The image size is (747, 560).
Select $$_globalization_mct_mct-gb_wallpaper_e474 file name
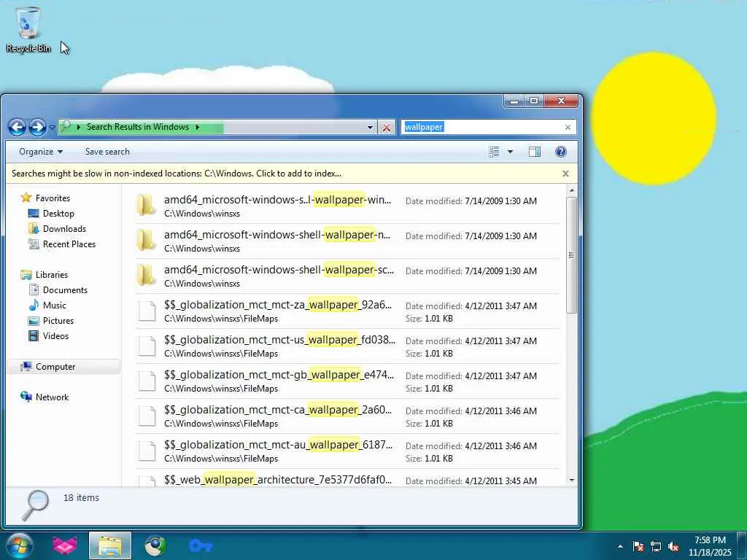(x=279, y=375)
